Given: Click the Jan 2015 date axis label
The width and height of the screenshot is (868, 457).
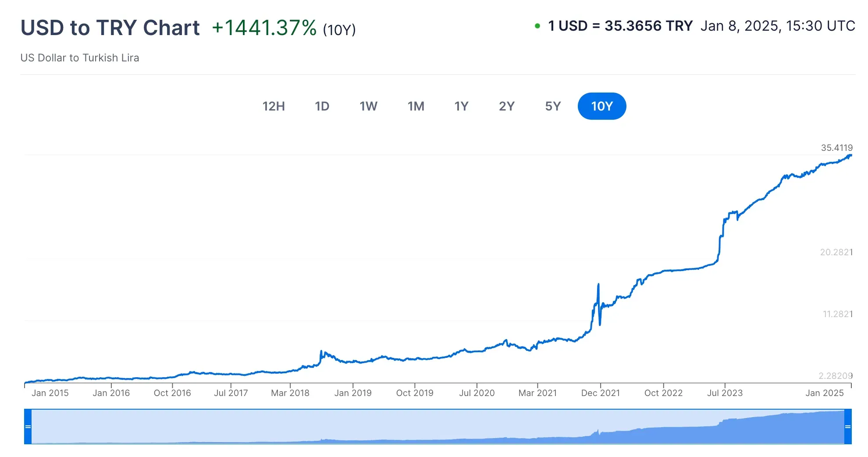Looking at the screenshot, I should 50,393.
